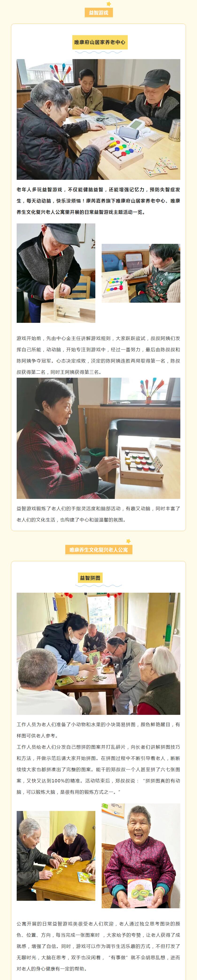Open group puzzle photo with masked staff member

(98, 654)
